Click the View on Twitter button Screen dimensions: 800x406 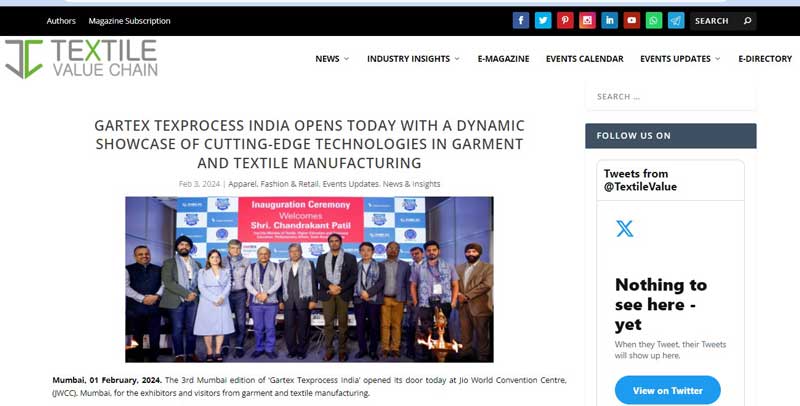(667, 391)
